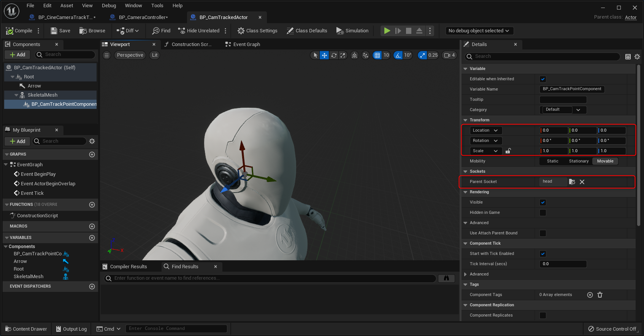
Task: Clear the Parent Socket value
Action: click(582, 182)
